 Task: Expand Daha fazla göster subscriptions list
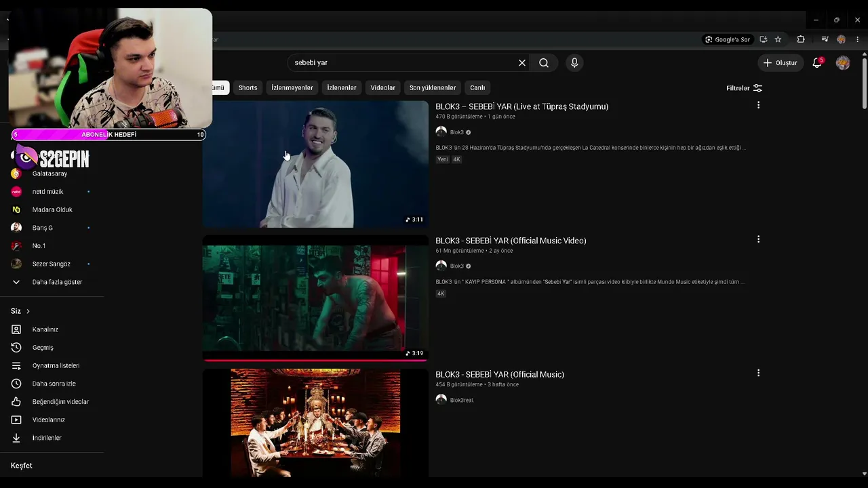pos(52,282)
